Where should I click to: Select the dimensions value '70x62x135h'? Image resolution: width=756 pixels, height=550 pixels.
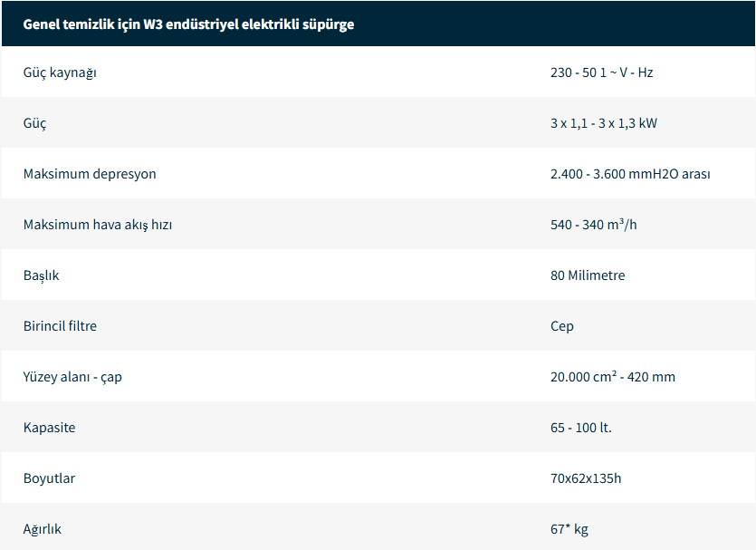pos(585,478)
